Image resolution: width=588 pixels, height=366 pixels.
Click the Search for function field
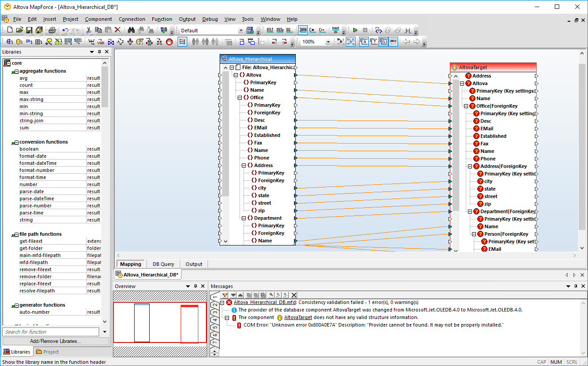pos(51,332)
